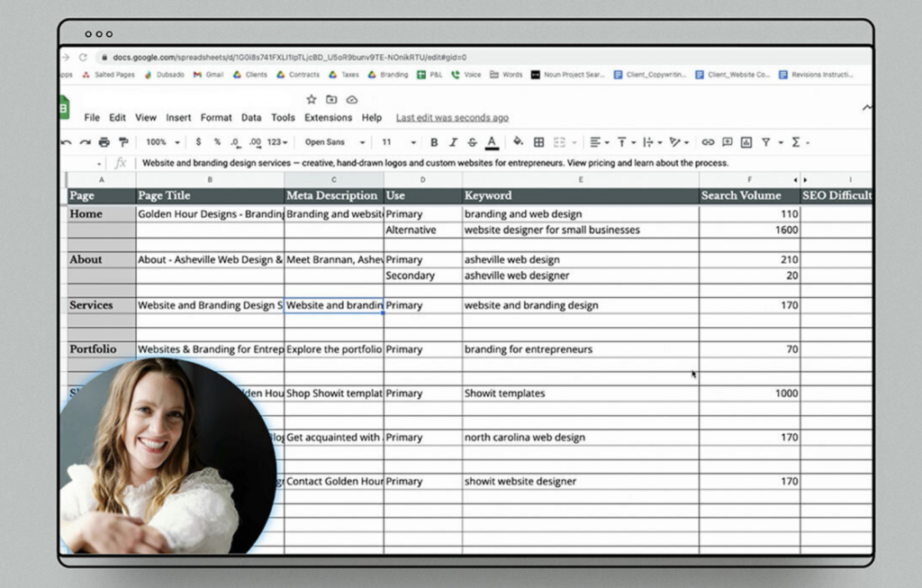Open the Revisions Instructions bookmark
The image size is (922, 588).
pyautogui.click(x=816, y=75)
